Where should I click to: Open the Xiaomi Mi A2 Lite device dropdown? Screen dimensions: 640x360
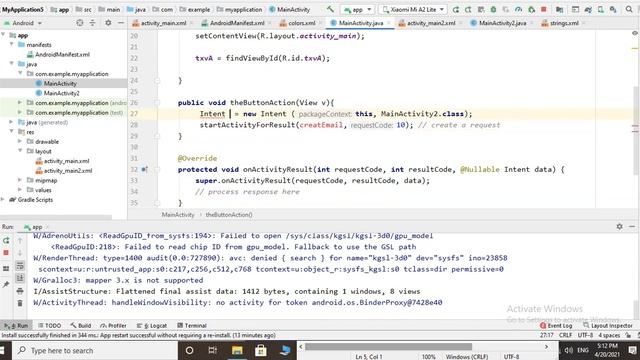click(413, 9)
